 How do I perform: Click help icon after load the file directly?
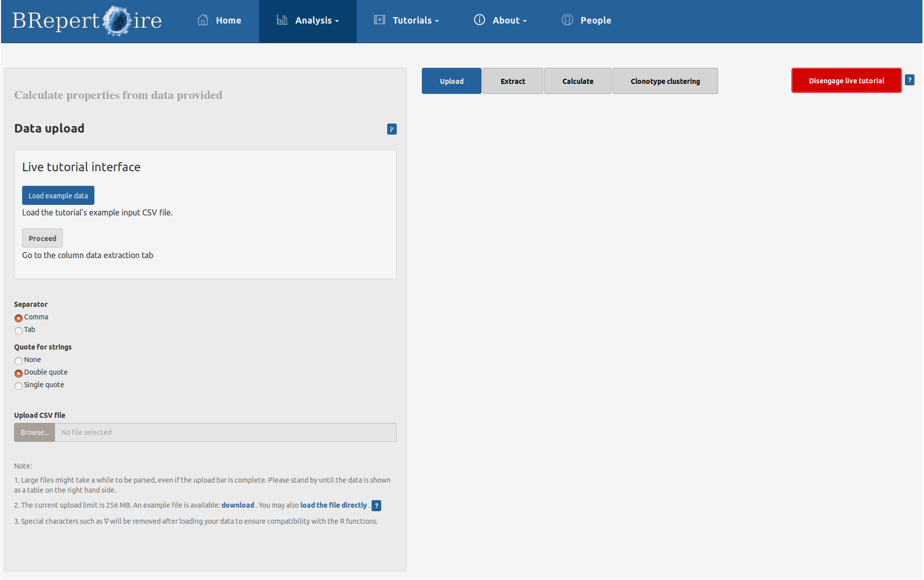point(376,506)
